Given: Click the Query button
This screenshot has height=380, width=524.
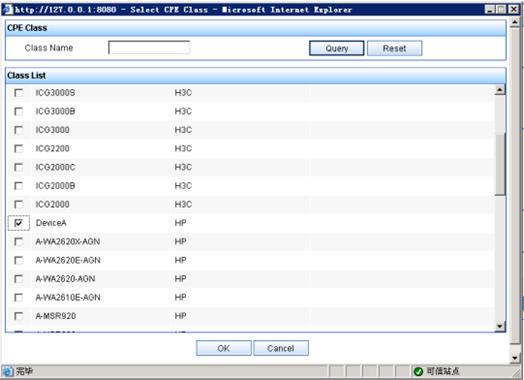Looking at the screenshot, I should [337, 48].
